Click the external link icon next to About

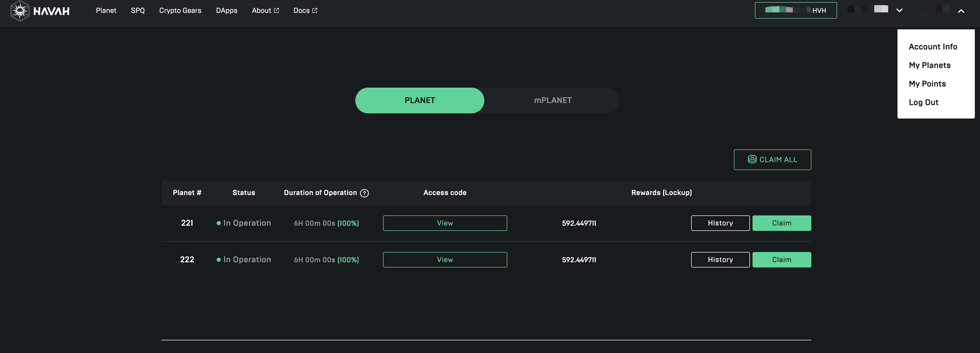click(x=276, y=11)
